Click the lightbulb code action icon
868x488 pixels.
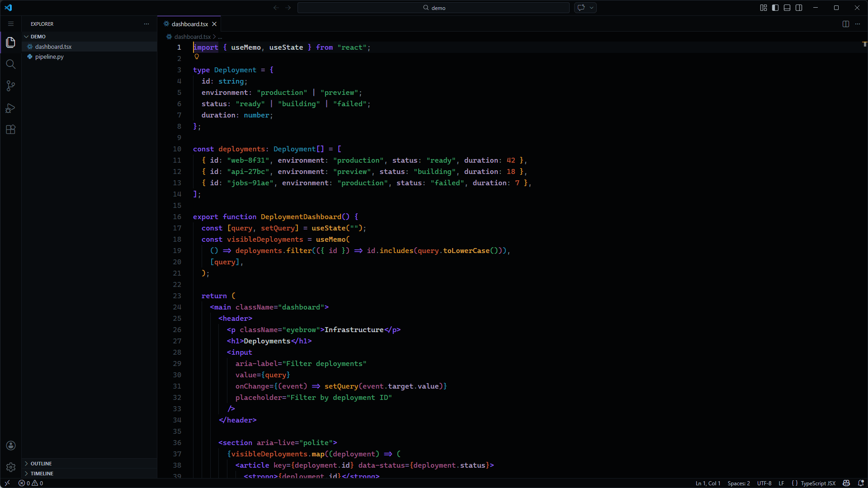(197, 57)
